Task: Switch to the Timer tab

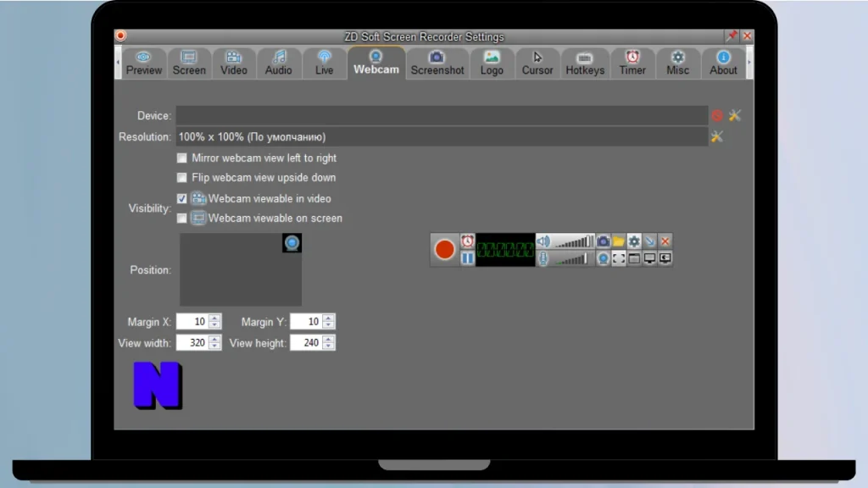Action: [x=632, y=63]
